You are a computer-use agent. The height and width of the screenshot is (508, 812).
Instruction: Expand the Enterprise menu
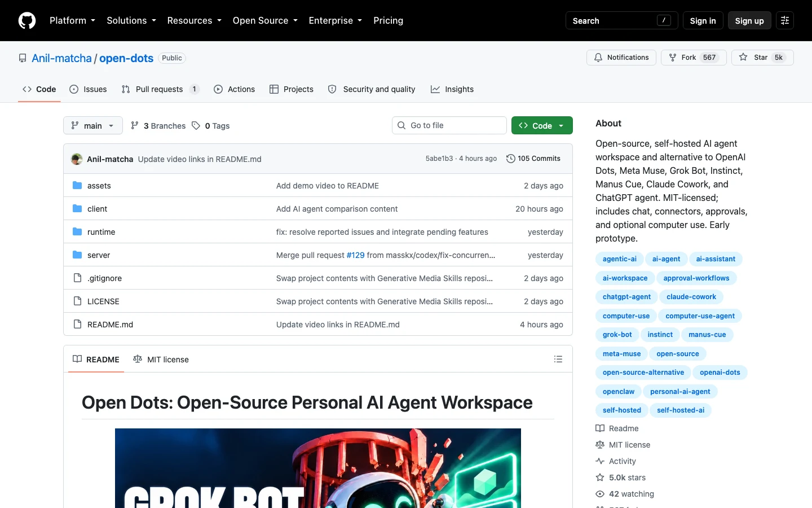coord(336,20)
